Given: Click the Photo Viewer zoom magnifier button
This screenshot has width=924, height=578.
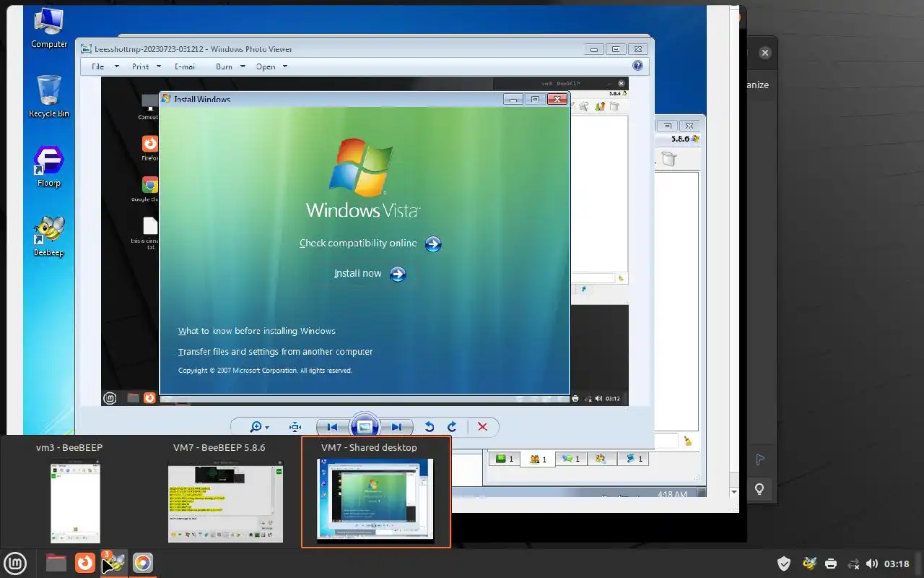Looking at the screenshot, I should coord(256,427).
